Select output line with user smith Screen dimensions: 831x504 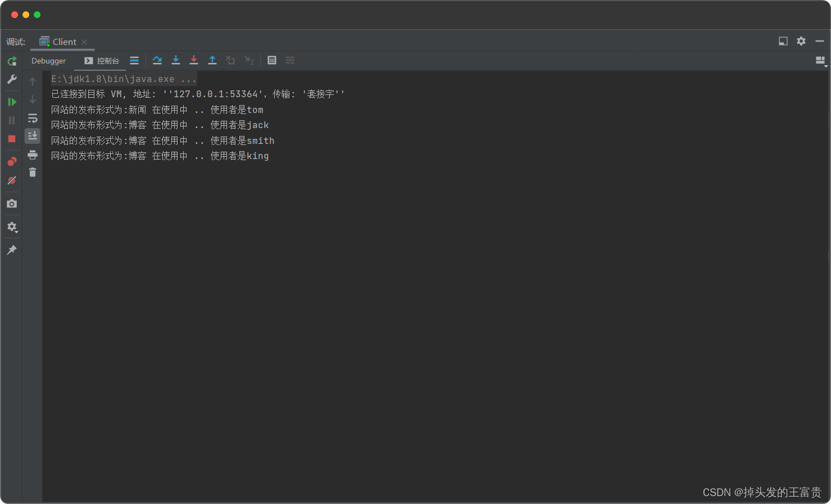click(x=162, y=141)
